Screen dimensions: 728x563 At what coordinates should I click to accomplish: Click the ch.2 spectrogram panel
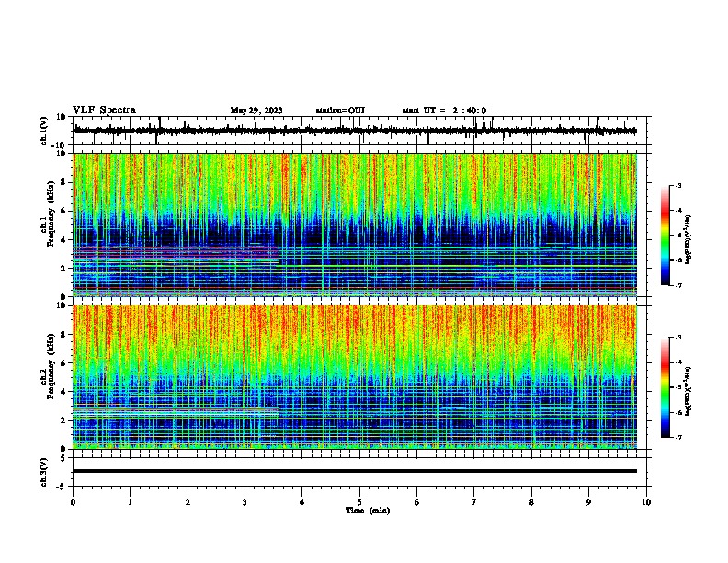click(x=355, y=377)
